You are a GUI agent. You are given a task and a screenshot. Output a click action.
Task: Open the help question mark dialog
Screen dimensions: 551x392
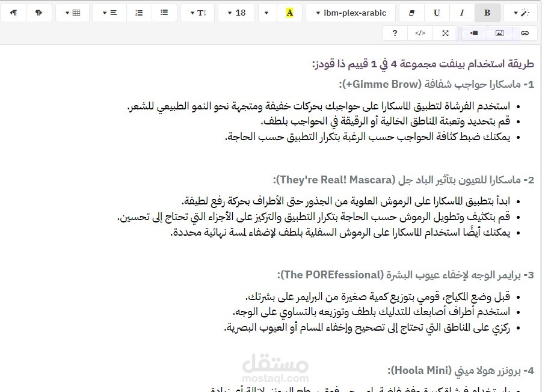coord(395,33)
